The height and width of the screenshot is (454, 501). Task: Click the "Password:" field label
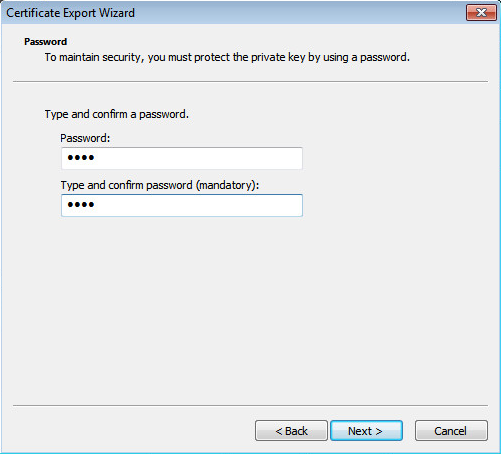coord(85,138)
